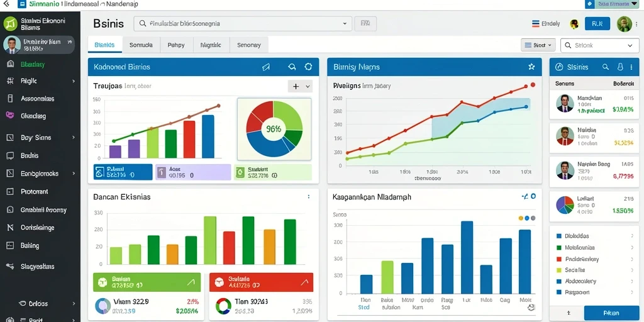Open the plus dropdown beside Treujoas
This screenshot has width=644, height=322.
click(x=300, y=86)
